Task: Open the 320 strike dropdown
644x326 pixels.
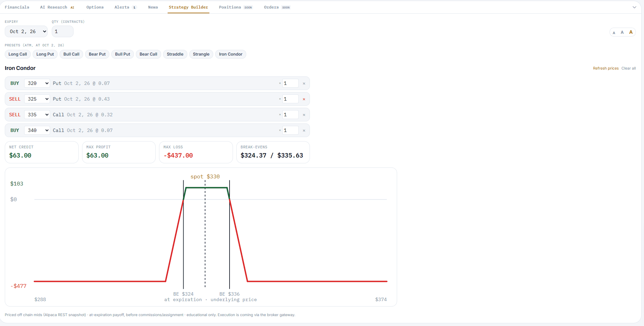Action: click(x=37, y=83)
